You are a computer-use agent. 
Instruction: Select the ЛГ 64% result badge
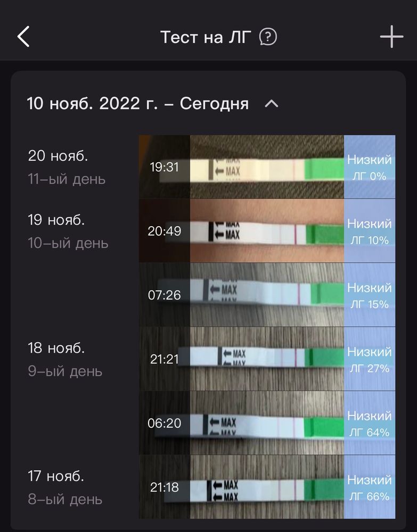click(x=370, y=423)
